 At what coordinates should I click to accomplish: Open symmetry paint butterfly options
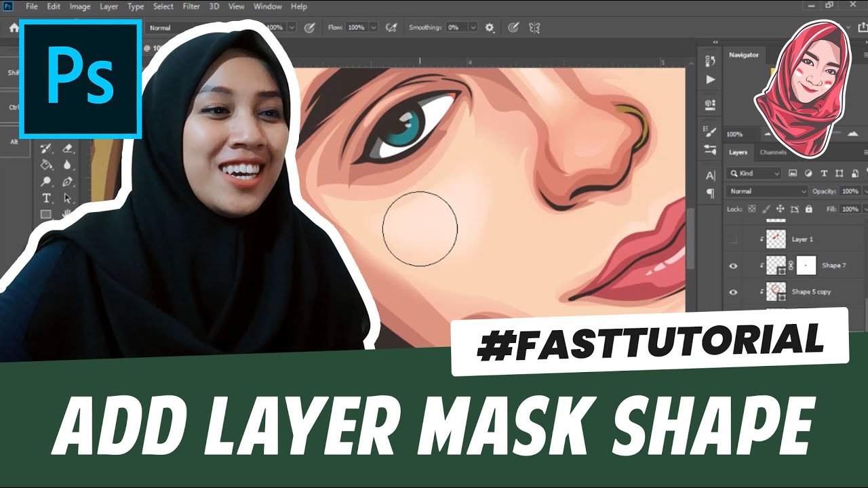pyautogui.click(x=534, y=28)
